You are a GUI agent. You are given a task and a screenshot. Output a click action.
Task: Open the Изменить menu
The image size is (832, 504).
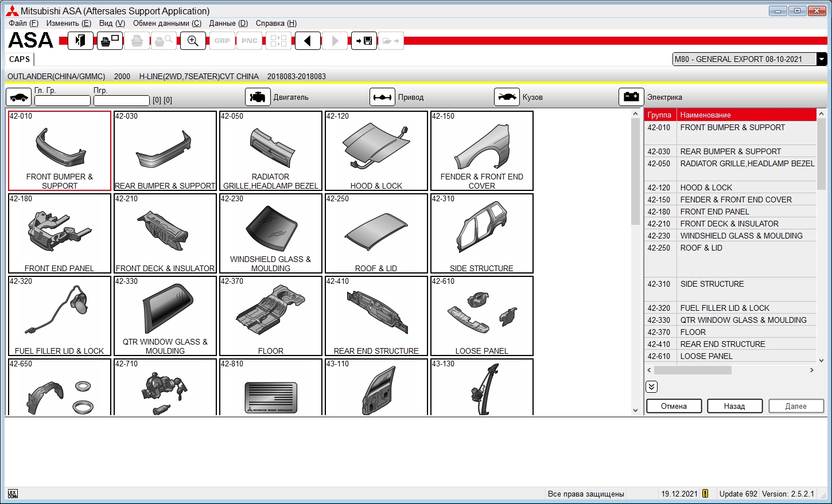(69, 23)
